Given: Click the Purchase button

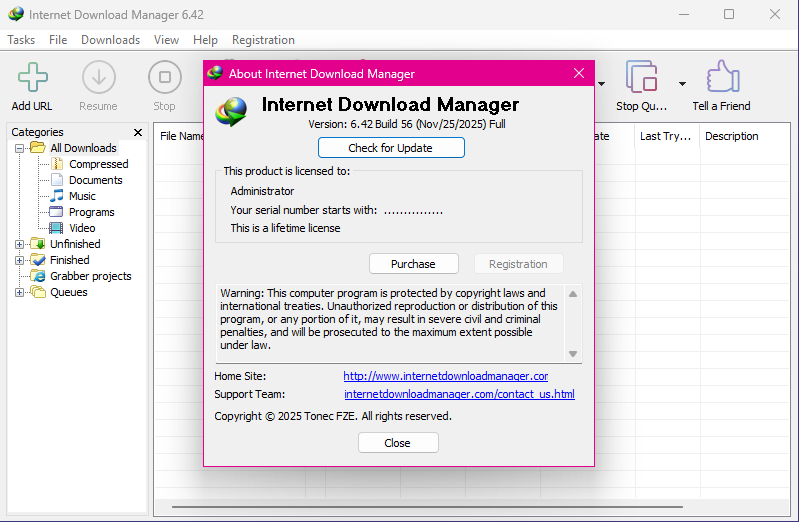Looking at the screenshot, I should [414, 264].
